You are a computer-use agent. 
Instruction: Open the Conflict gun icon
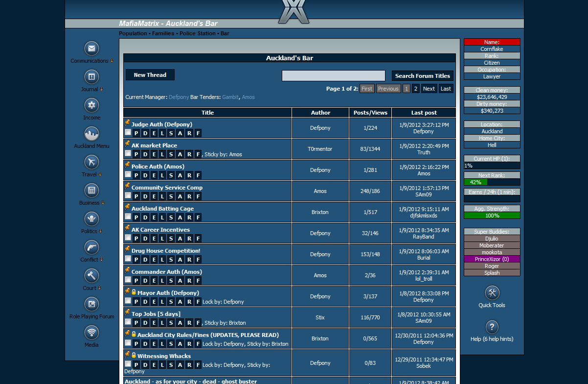pyautogui.click(x=91, y=247)
